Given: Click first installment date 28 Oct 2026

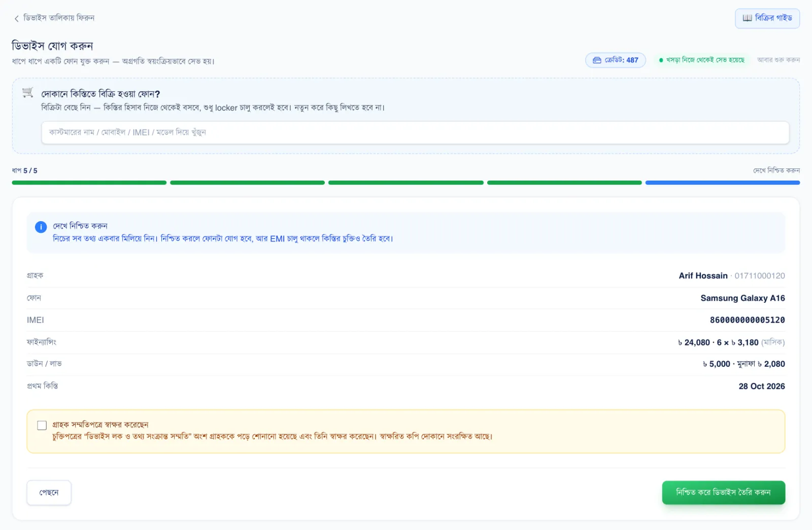Looking at the screenshot, I should tap(762, 386).
